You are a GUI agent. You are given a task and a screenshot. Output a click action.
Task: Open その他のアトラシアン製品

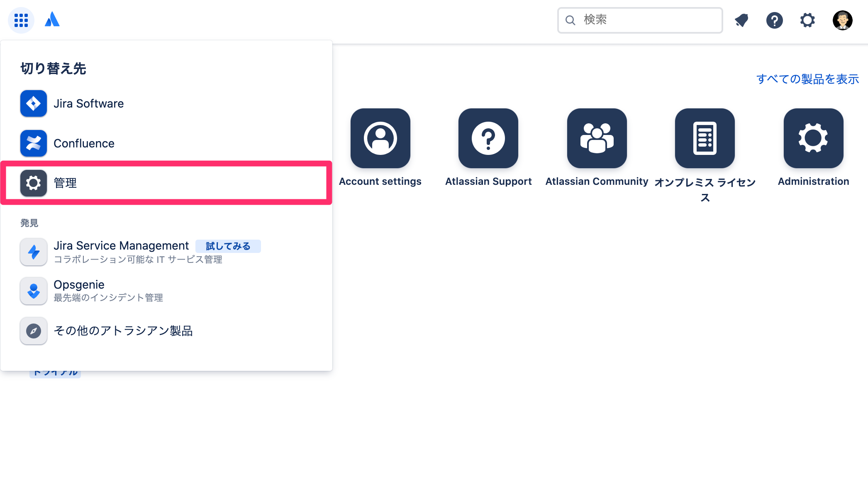point(166,331)
